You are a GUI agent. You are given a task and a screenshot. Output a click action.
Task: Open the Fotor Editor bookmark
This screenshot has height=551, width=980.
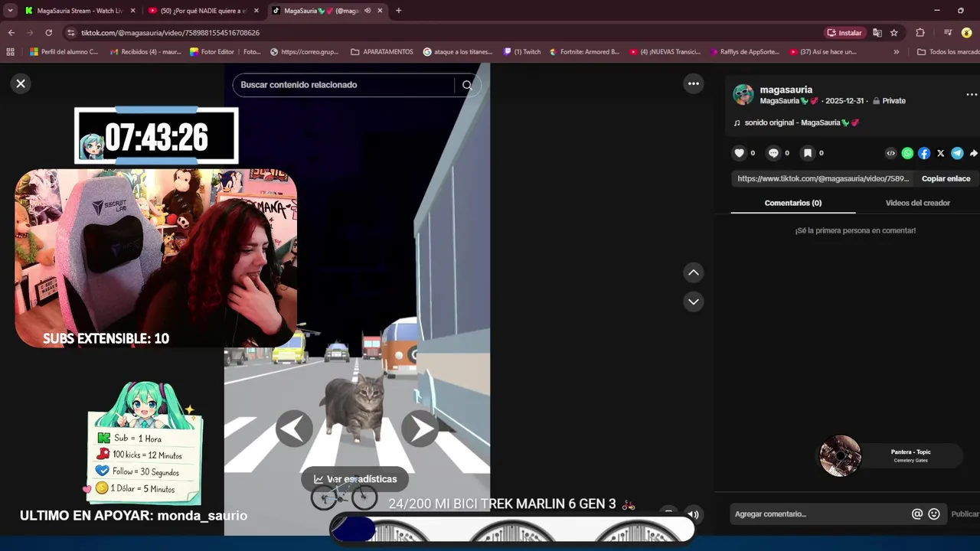click(212, 52)
